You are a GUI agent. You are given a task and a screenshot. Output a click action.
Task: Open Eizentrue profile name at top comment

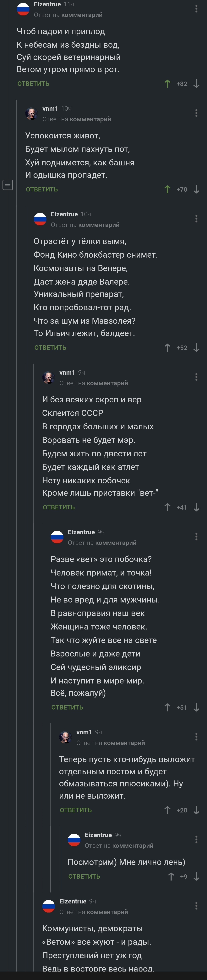(x=47, y=5)
